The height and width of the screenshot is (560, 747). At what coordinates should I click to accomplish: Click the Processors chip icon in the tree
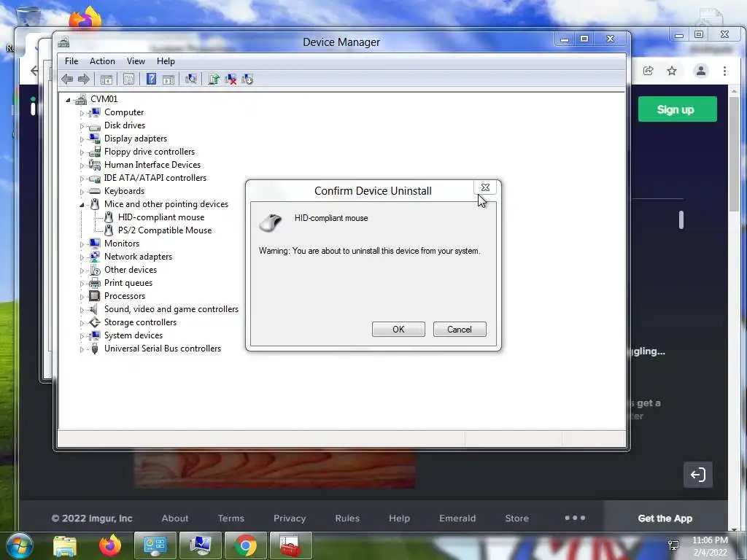pos(95,296)
